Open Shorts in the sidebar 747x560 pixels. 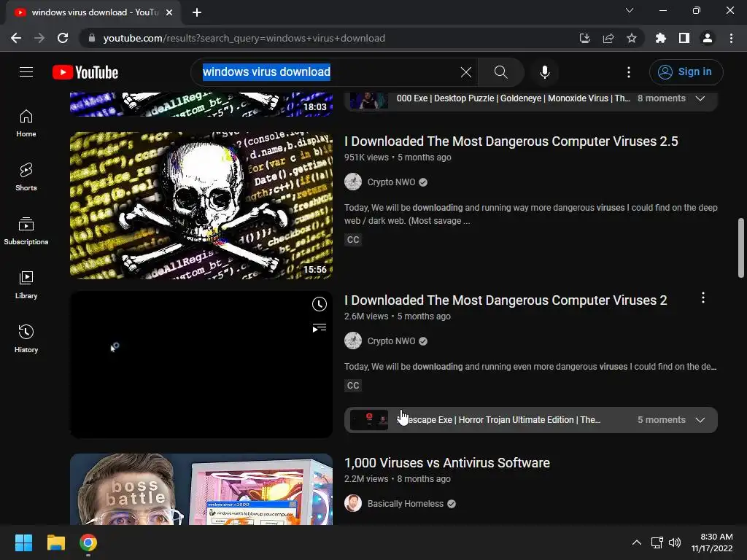(x=26, y=176)
